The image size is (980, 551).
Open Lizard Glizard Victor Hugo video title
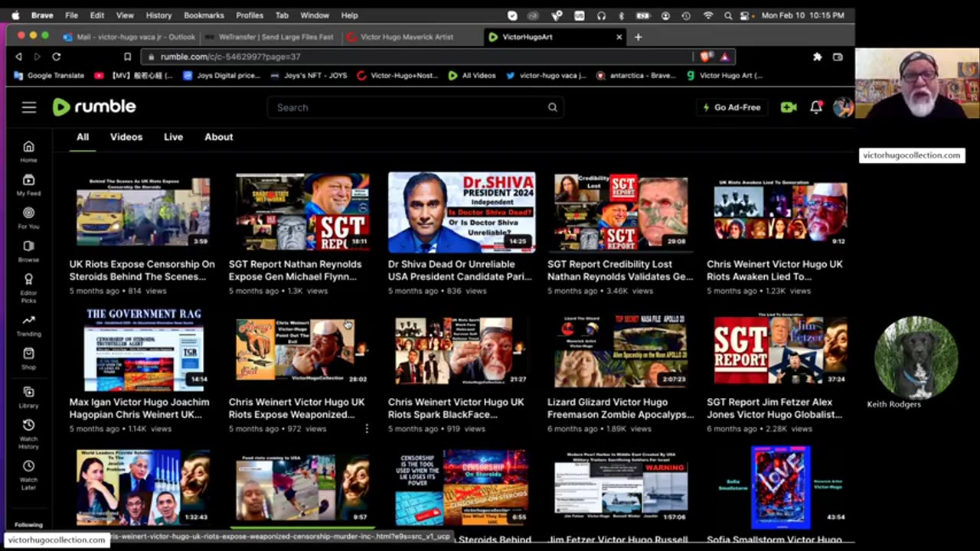[620, 408]
